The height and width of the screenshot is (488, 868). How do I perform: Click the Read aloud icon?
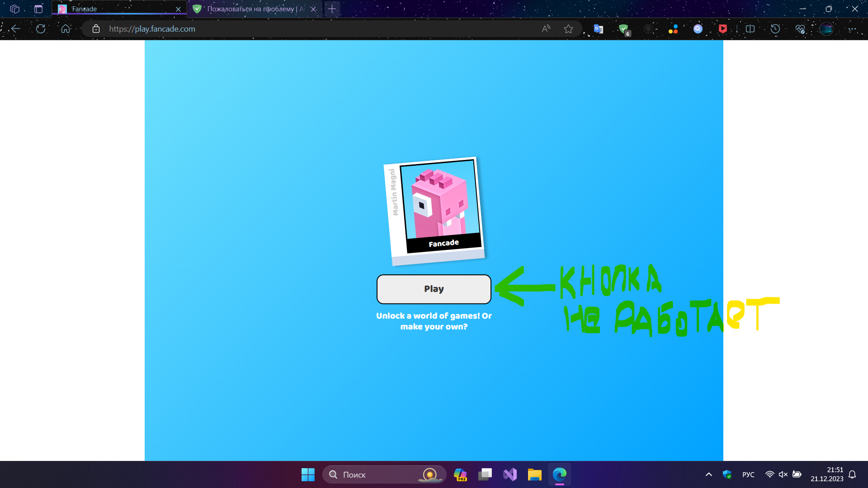point(546,29)
